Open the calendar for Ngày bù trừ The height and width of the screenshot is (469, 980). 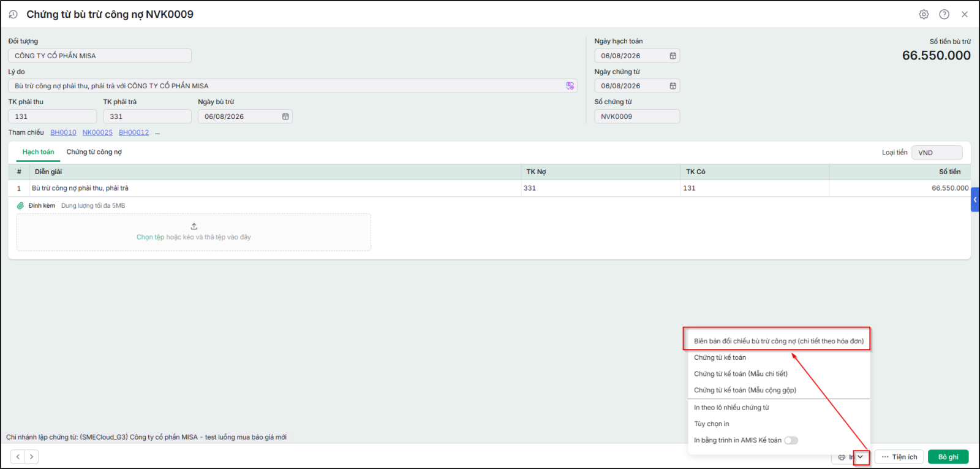(x=285, y=116)
